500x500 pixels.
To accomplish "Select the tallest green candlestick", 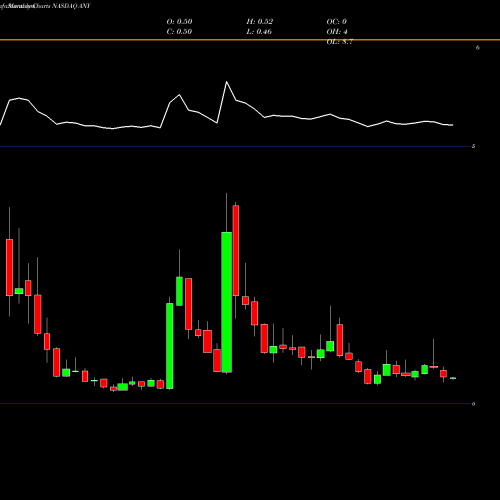I will (227, 302).
